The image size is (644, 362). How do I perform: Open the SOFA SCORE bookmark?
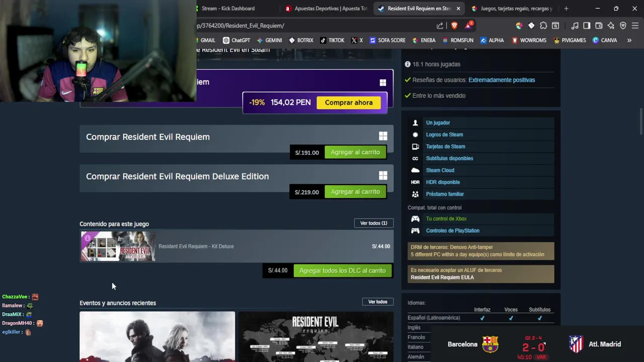(x=387, y=40)
